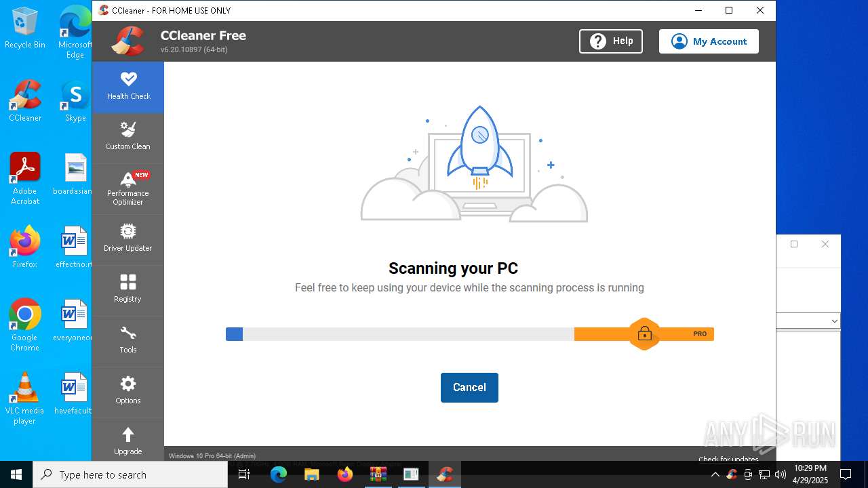Screen dimensions: 868x488
Task: Open Task View on taskbar
Action: (245, 474)
